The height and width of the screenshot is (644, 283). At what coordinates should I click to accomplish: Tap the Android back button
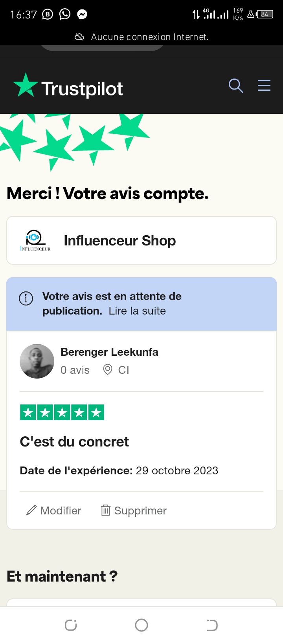point(212,625)
